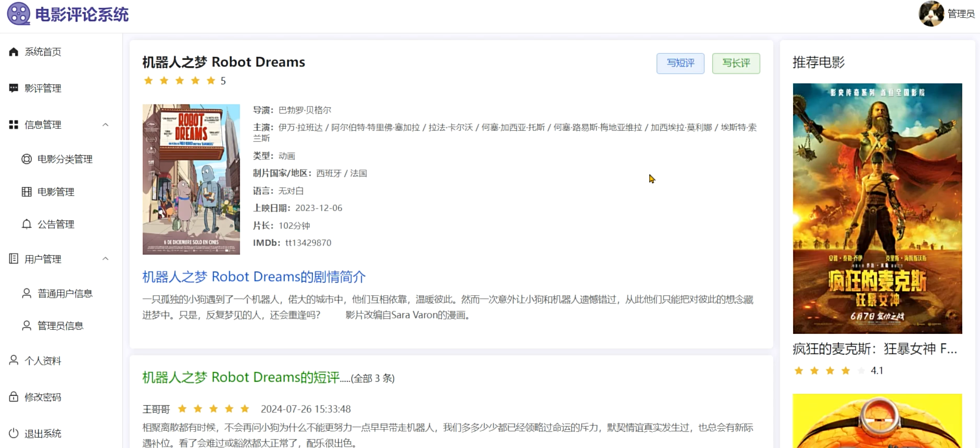Click the 电影评论系统 header title

click(x=82, y=14)
